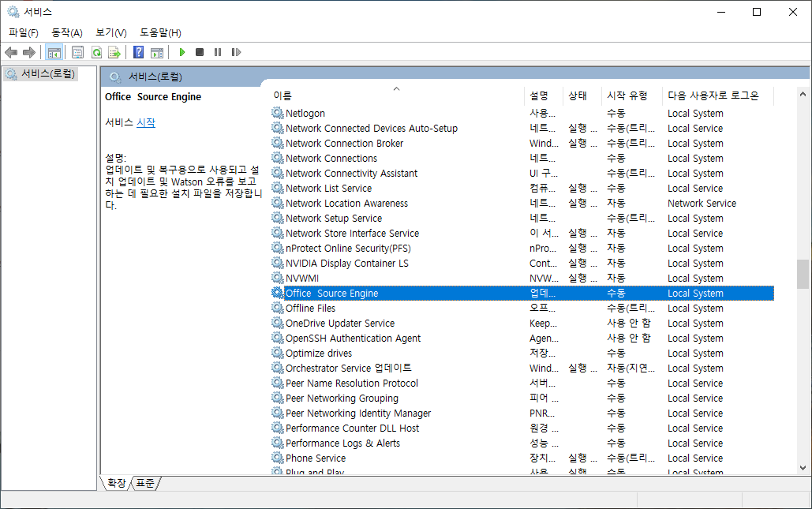812x509 pixels.
Task: Click 자동(지연... startup type of Orchestrator Service
Action: pos(631,369)
